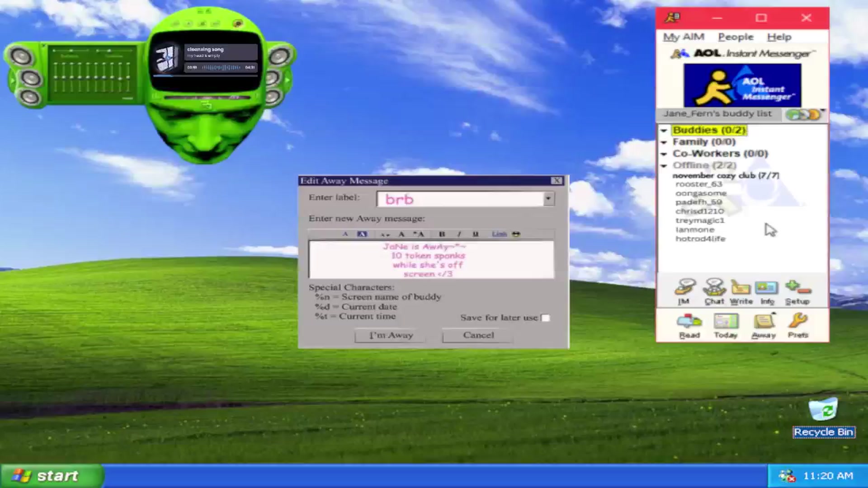The width and height of the screenshot is (868, 488).
Task: Collapse the Offline (2/2) group
Action: point(664,166)
